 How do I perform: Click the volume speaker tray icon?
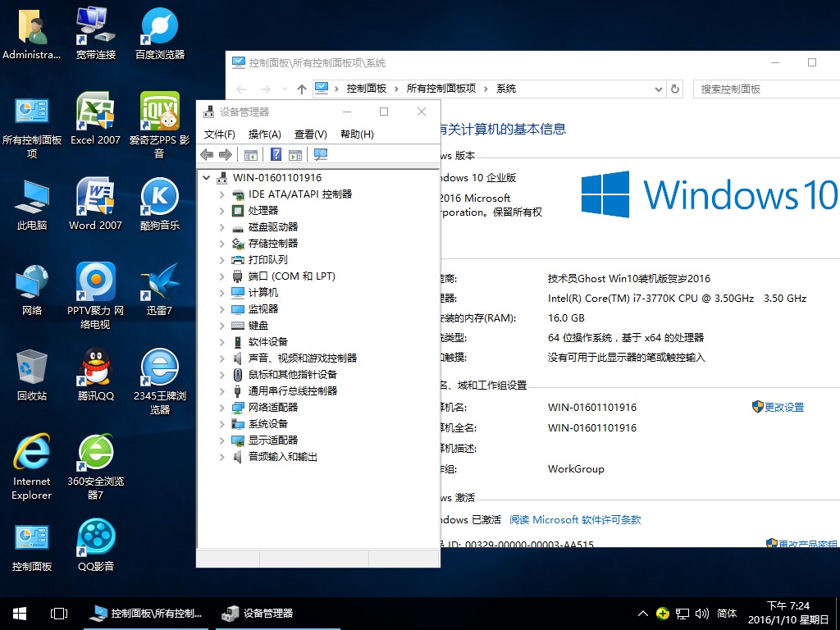pyautogui.click(x=702, y=614)
